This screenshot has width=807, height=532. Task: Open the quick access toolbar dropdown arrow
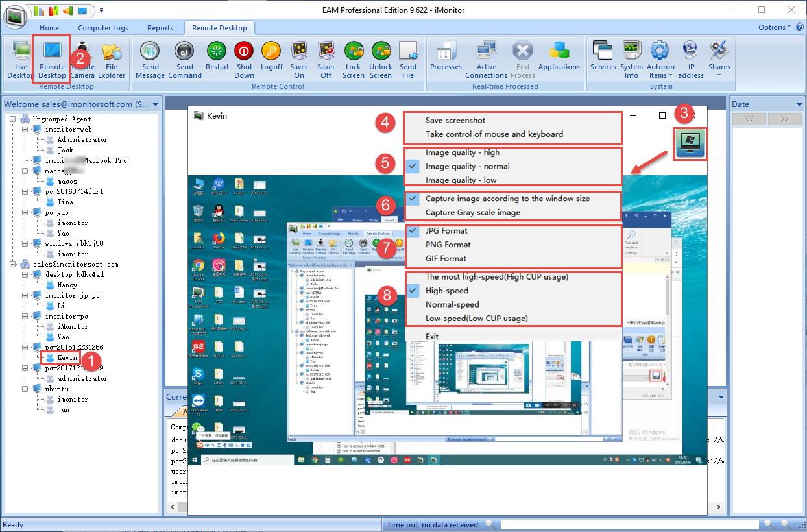coord(102,10)
